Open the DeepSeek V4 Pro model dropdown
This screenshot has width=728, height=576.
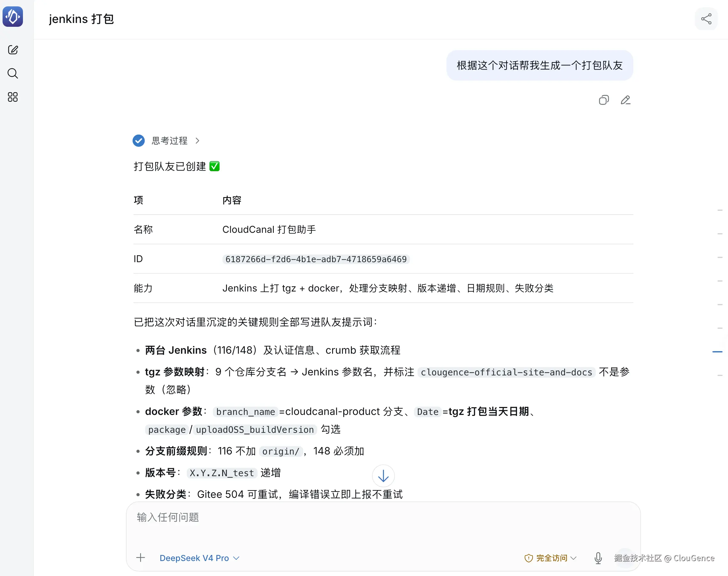(200, 558)
